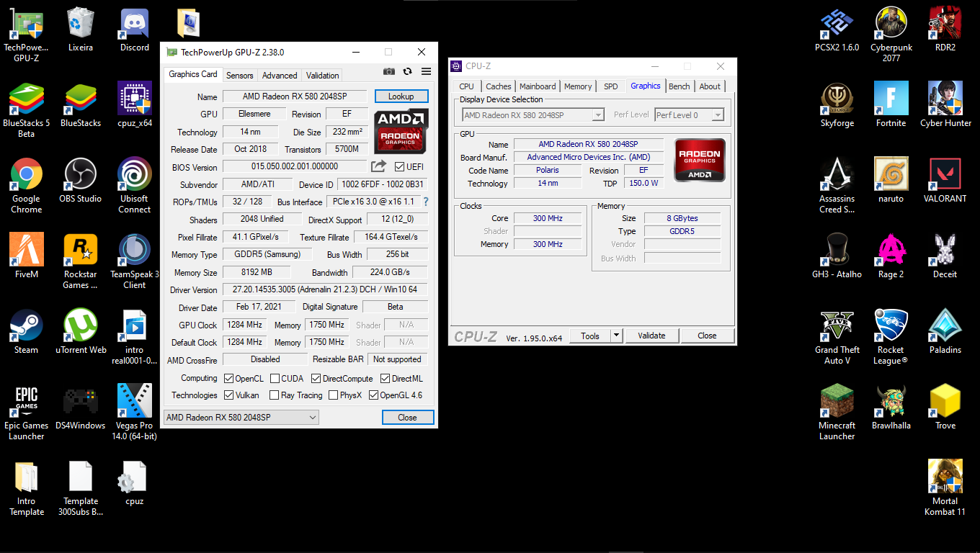The image size is (980, 553).
Task: Select the Ubisoft Connect shortcut
Action: pos(135,186)
